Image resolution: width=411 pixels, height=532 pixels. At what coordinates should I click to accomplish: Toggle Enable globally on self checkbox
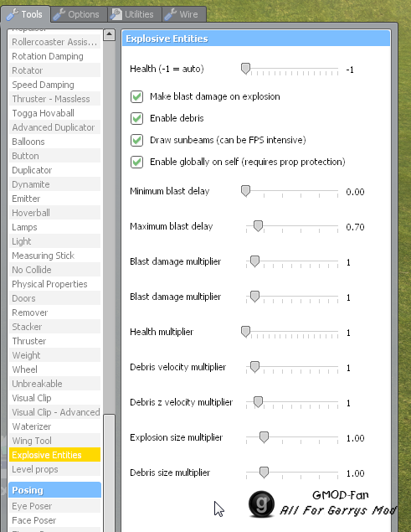click(136, 162)
